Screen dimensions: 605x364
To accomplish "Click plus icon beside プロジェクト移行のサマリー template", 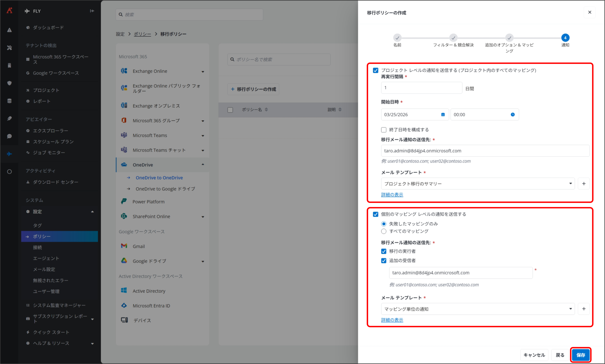I will [x=584, y=183].
